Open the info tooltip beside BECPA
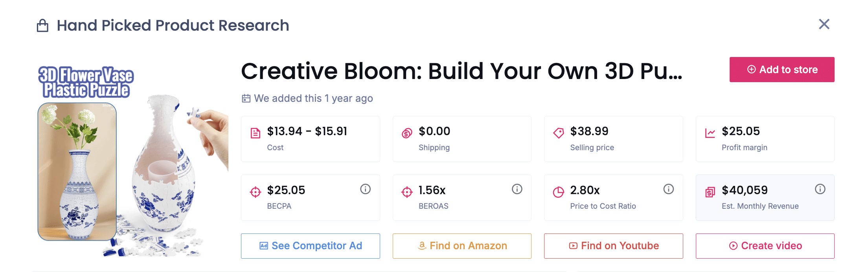868x272 pixels. tap(365, 189)
